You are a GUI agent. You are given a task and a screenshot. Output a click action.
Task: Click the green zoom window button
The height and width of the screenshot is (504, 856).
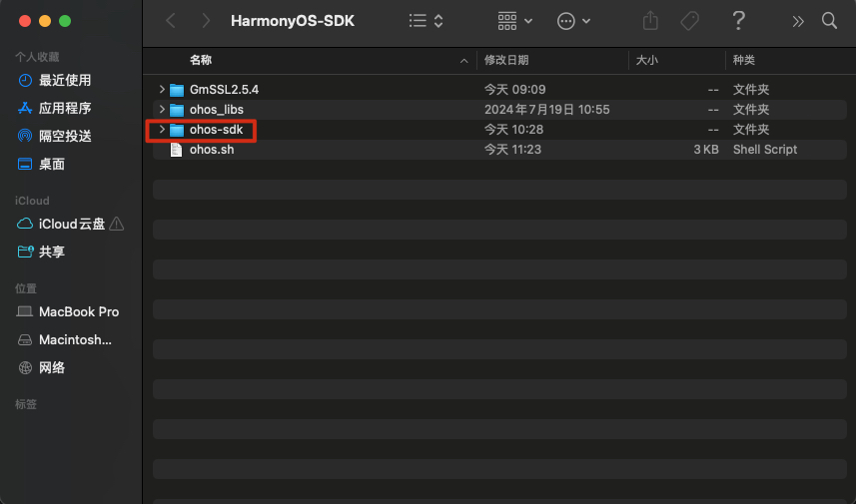click(x=65, y=21)
